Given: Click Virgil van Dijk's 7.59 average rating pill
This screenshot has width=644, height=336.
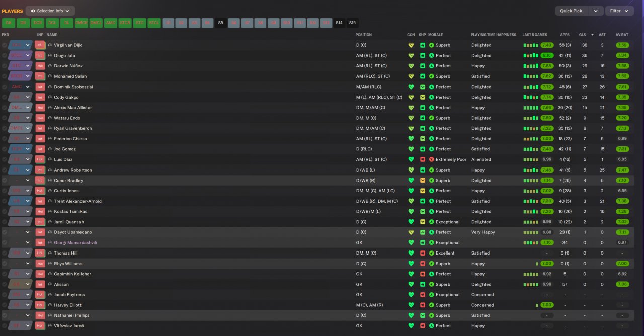Looking at the screenshot, I should [x=622, y=45].
